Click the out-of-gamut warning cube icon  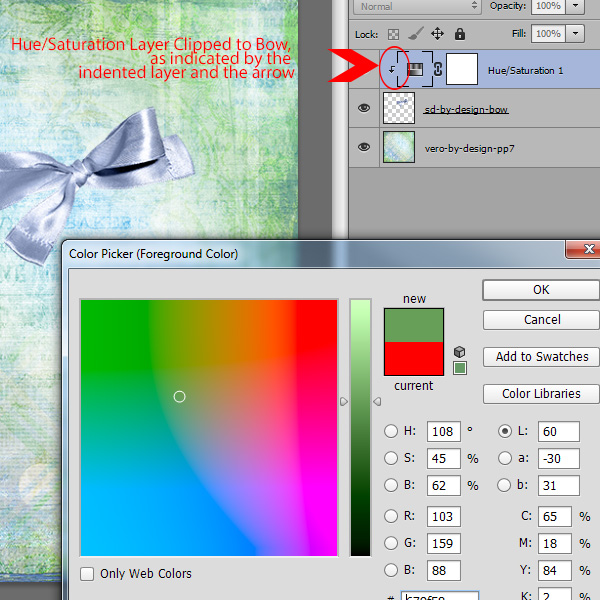[459, 352]
